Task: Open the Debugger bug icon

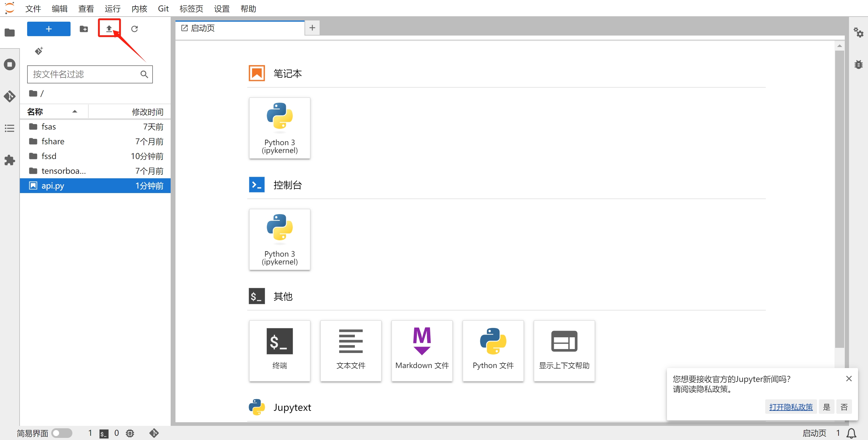Action: tap(858, 64)
